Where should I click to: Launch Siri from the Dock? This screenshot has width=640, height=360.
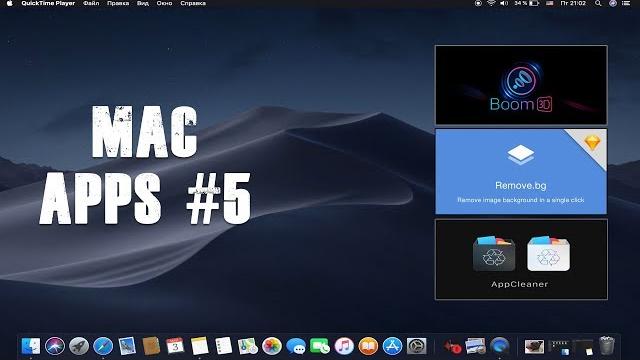pyautogui.click(x=55, y=346)
